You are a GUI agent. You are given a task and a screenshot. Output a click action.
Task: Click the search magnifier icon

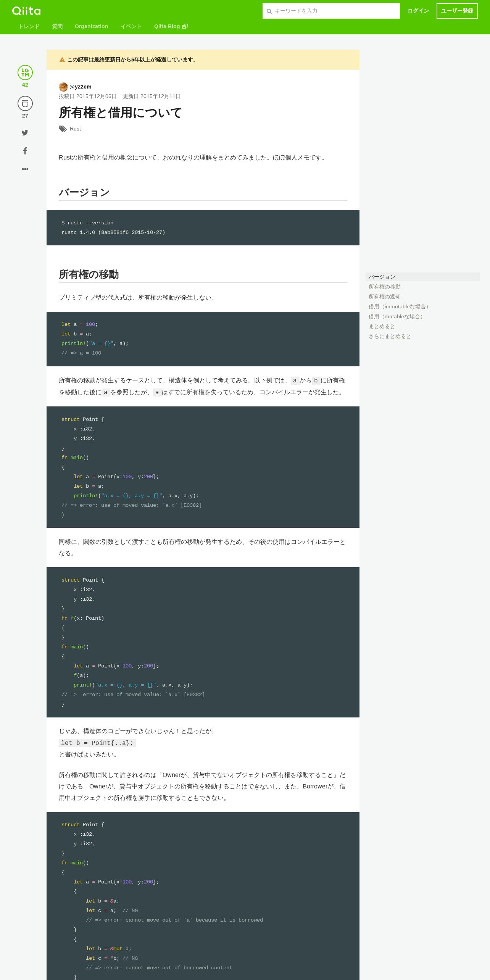pos(269,11)
